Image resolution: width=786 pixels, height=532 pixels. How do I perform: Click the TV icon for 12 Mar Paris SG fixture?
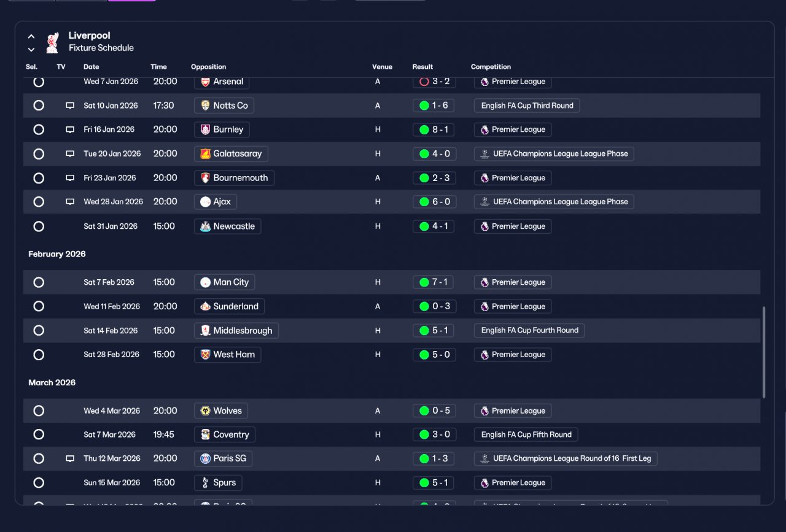70,458
